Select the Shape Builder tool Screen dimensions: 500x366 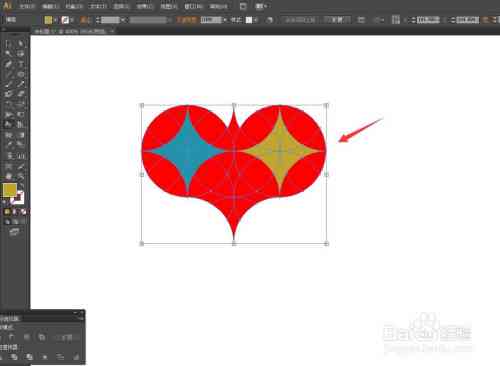pyautogui.click(x=8, y=125)
